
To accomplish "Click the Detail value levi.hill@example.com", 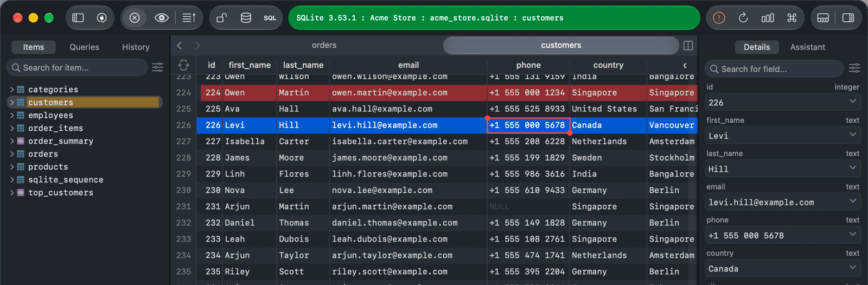I will pyautogui.click(x=761, y=202).
